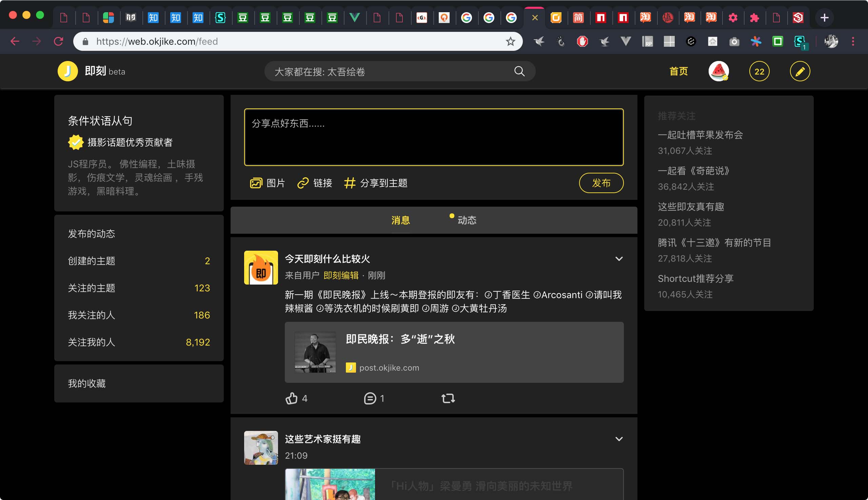This screenshot has width=868, height=500.
Task: Click the 今天即刻什么比较火 topic avatar
Action: (261, 268)
